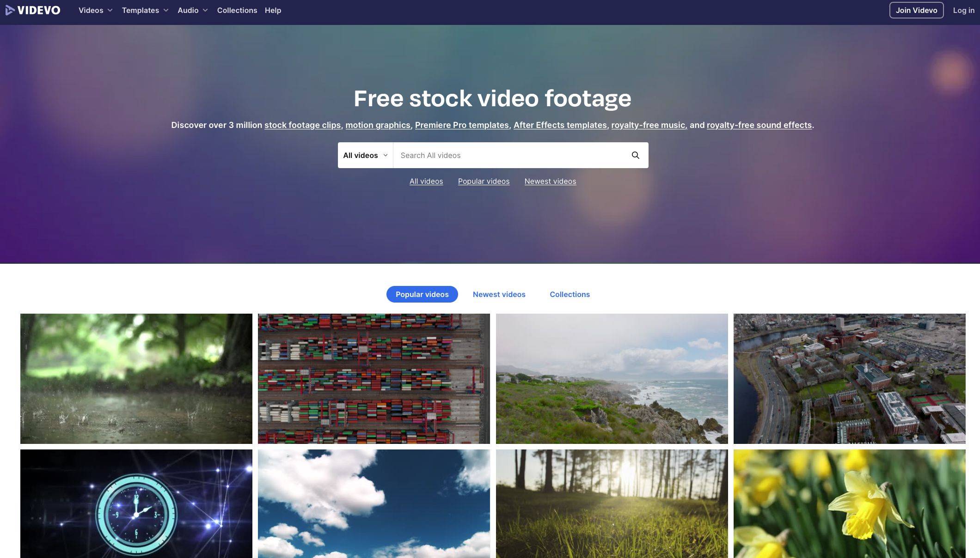
Task: Expand the Templates dropdown menu
Action: click(144, 9)
